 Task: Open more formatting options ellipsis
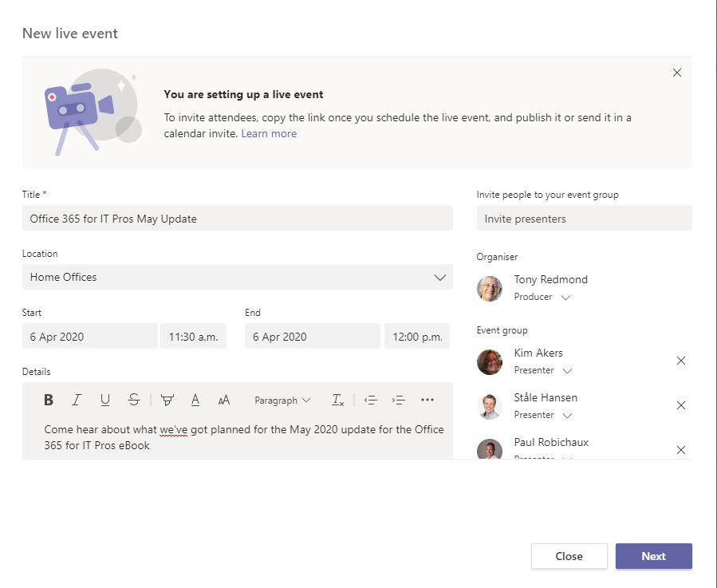427,400
